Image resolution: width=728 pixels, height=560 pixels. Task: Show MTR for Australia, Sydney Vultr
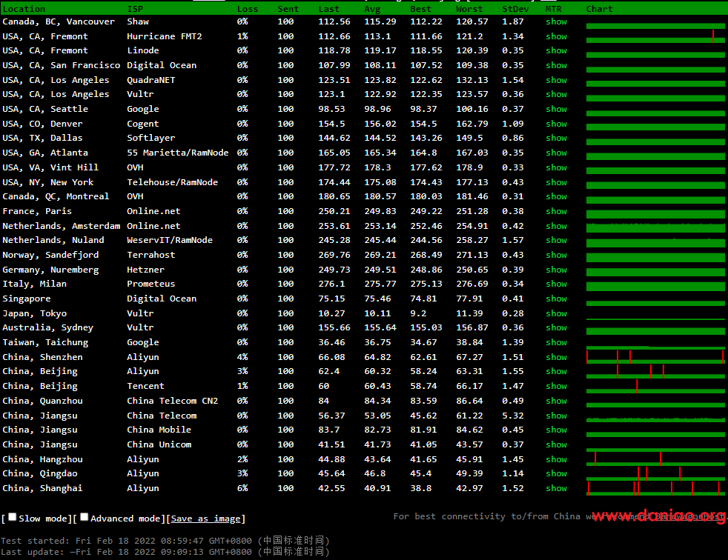556,327
